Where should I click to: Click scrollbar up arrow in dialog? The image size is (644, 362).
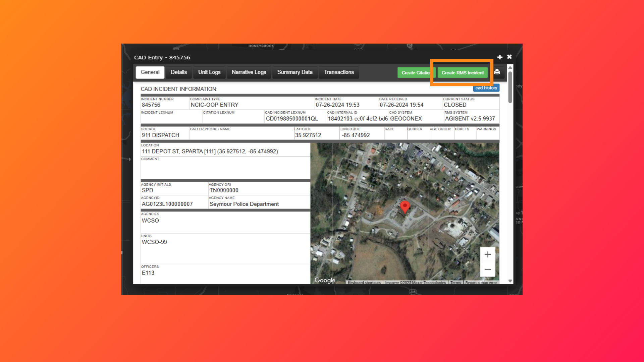coord(510,68)
